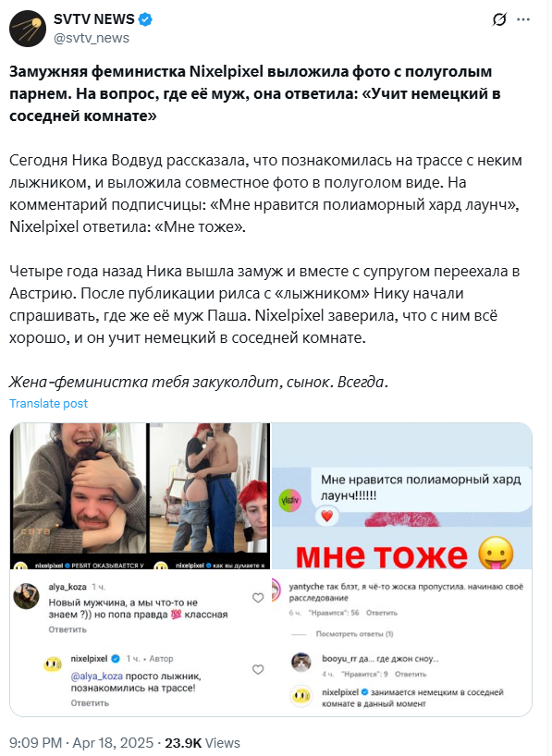The height and width of the screenshot is (756, 552).
Task: Open the @svtv_news handle
Action: coord(92,38)
